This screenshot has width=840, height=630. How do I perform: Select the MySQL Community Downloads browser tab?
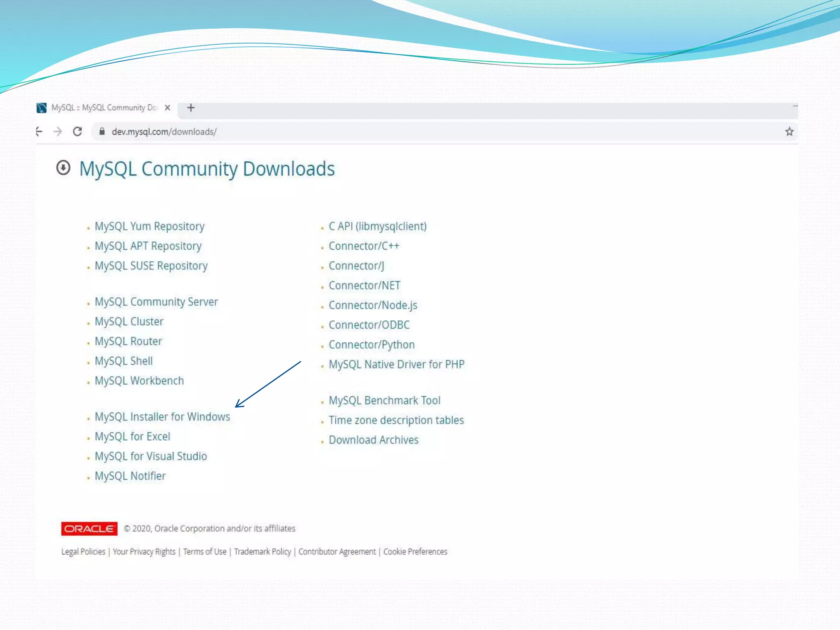(x=105, y=108)
